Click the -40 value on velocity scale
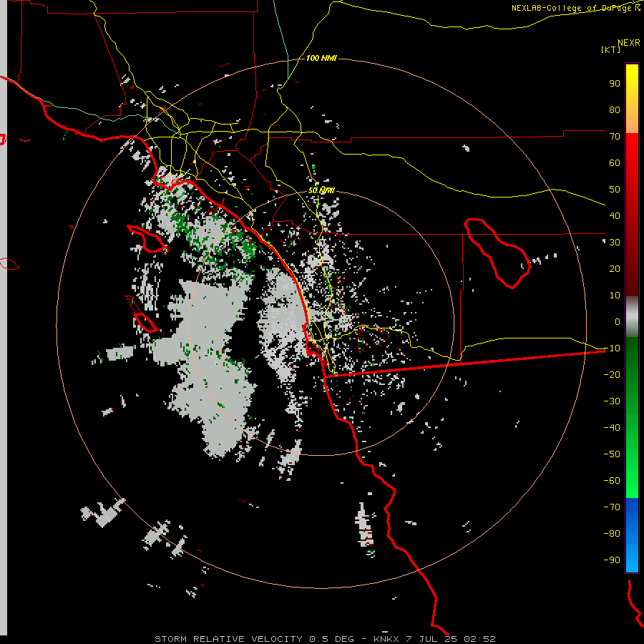The height and width of the screenshot is (644, 644). tap(612, 428)
